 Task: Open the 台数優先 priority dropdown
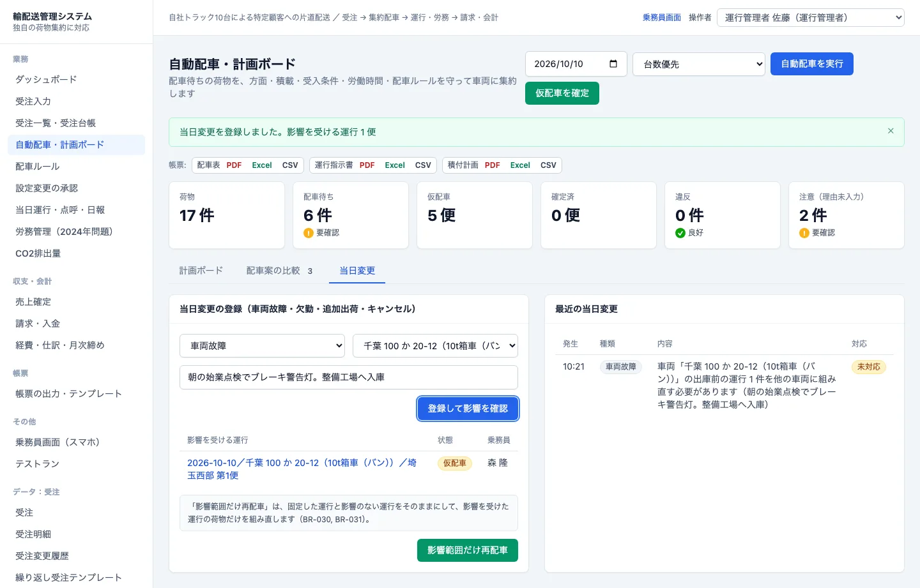[x=699, y=64]
